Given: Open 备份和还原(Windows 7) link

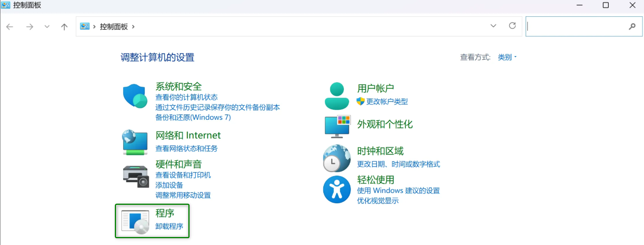Looking at the screenshot, I should coord(193,118).
